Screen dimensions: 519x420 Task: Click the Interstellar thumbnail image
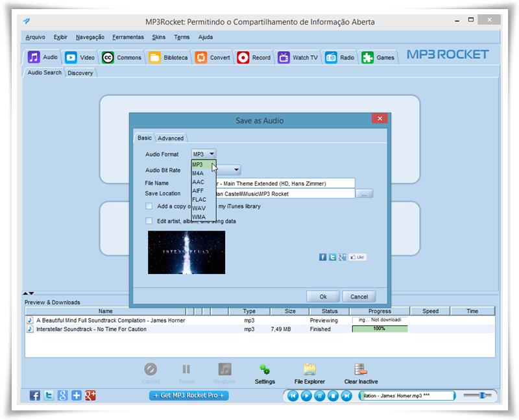pyautogui.click(x=186, y=253)
